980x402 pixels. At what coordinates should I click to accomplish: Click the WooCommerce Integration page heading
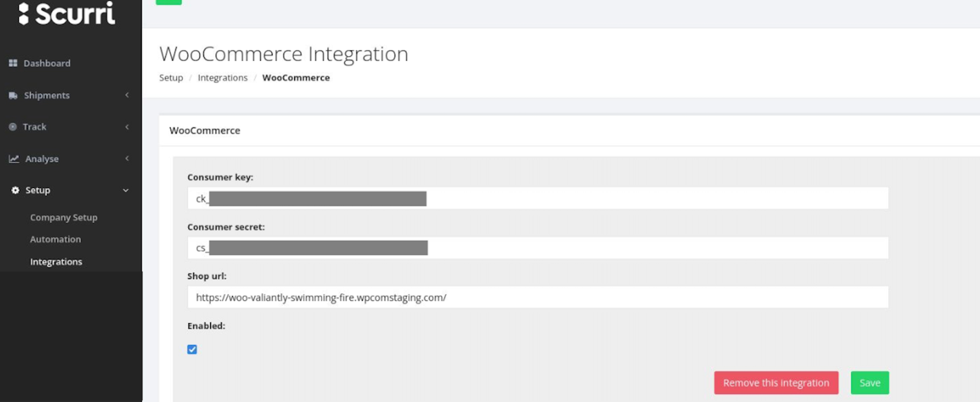(x=284, y=54)
